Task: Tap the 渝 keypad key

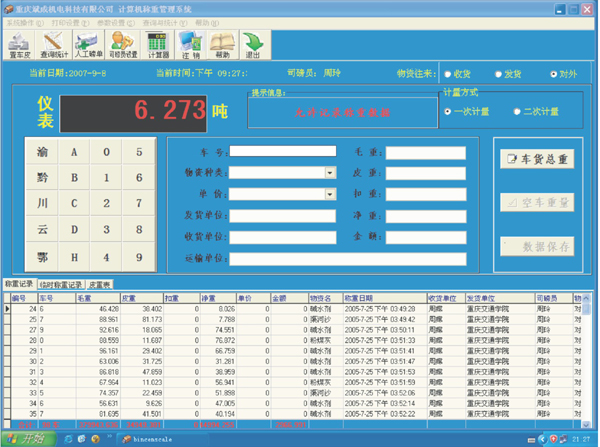Action: [x=42, y=152]
